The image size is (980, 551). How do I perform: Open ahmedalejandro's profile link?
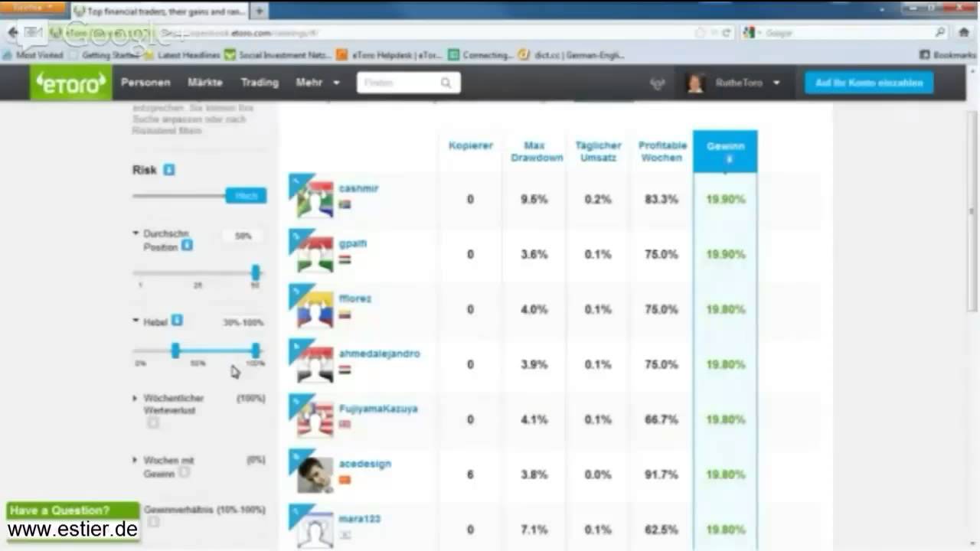380,354
